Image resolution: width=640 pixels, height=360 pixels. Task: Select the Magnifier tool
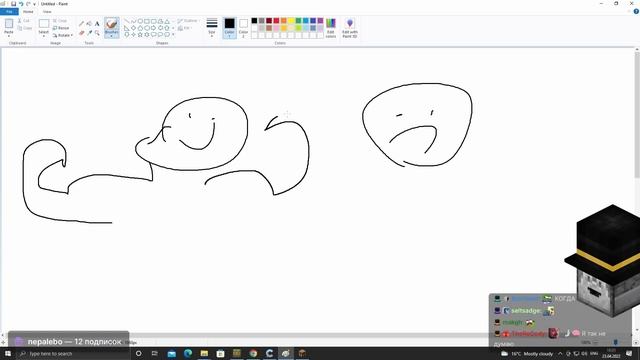[x=97, y=33]
